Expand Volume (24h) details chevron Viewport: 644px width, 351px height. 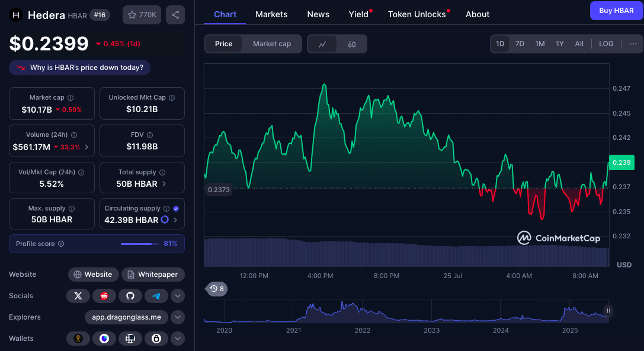pos(86,146)
